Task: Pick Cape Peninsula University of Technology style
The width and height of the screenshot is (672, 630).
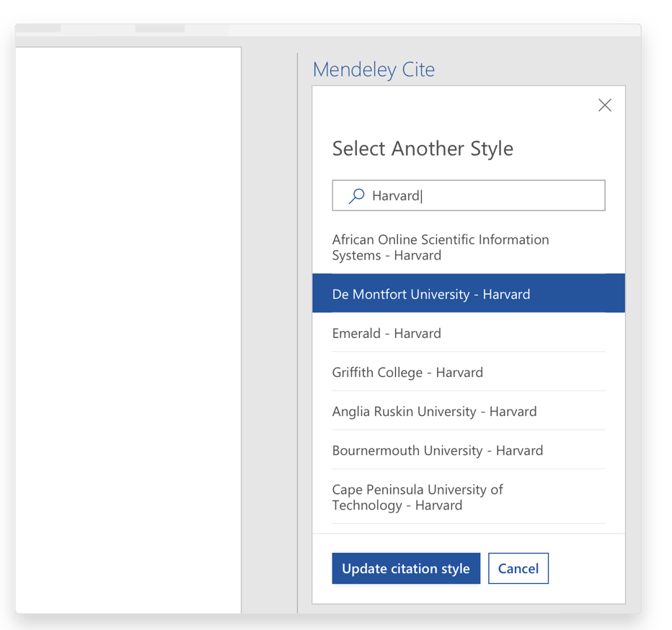Action: 417,497
